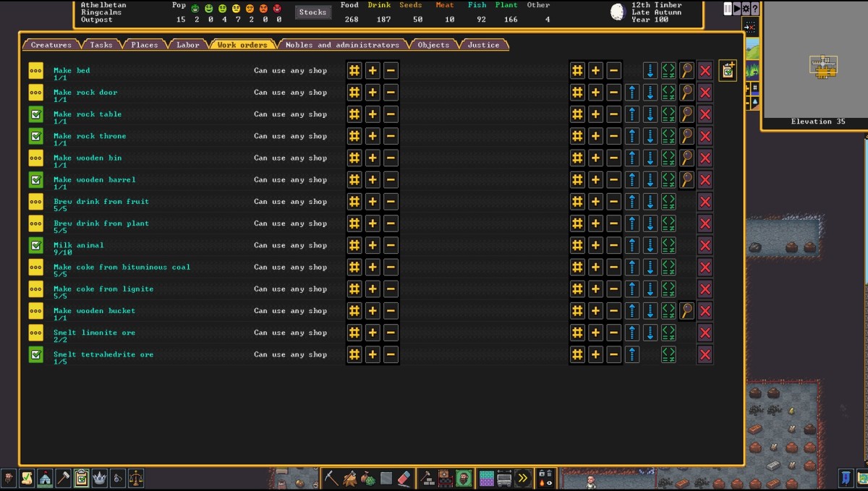Open the justice scales icon in bottom bar
Image resolution: width=868 pixels, height=491 pixels.
pyautogui.click(x=135, y=478)
